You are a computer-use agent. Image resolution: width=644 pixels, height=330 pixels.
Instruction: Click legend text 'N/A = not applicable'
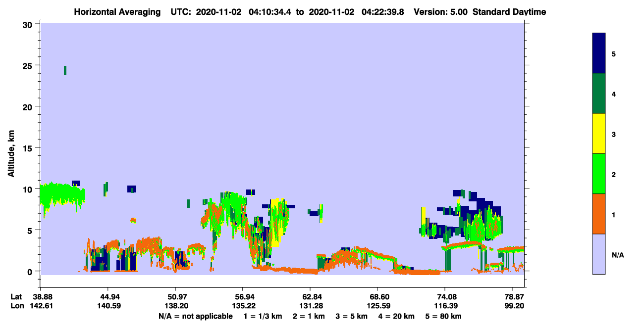[x=195, y=316]
